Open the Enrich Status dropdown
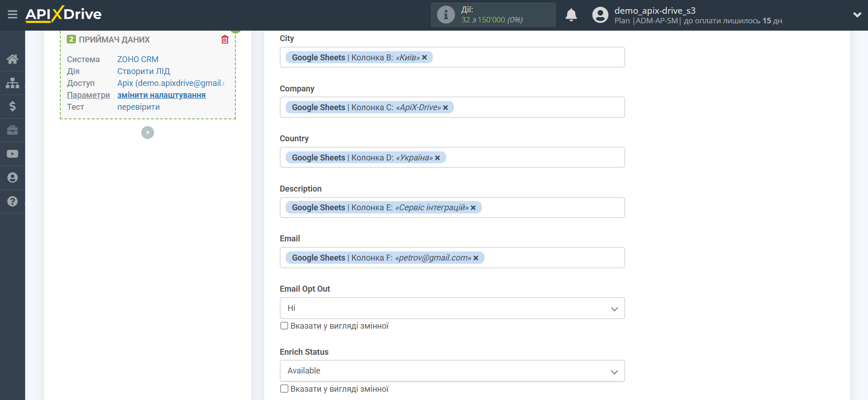The image size is (868, 400). coord(452,371)
